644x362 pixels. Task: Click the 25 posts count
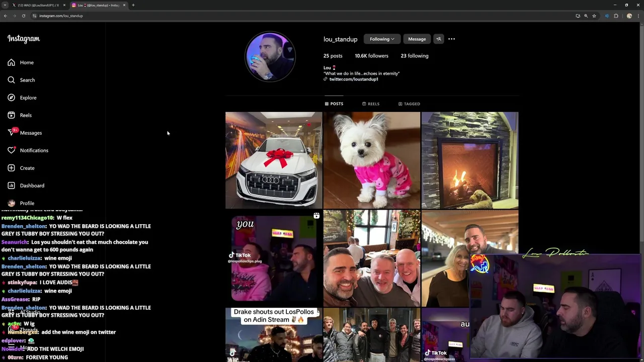tap(333, 56)
